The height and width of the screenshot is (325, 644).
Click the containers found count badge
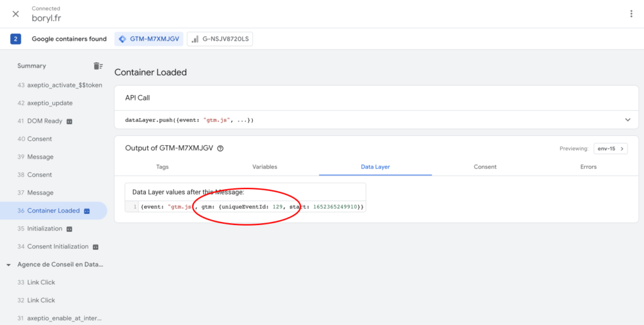pos(16,39)
